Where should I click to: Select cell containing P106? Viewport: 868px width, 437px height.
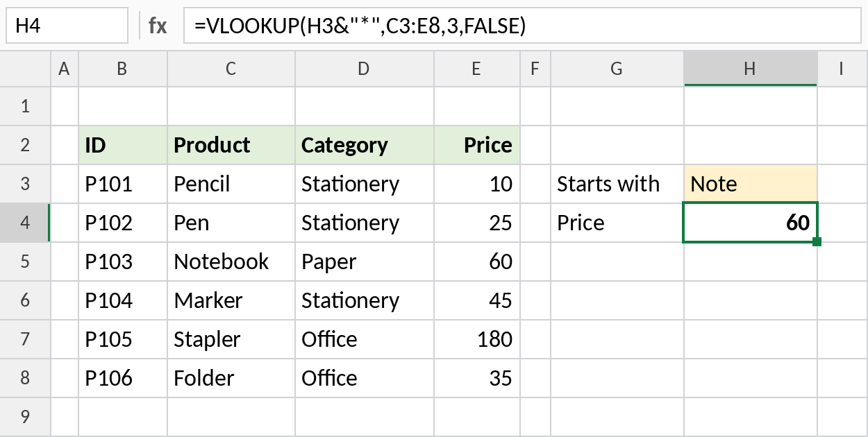[x=123, y=378]
